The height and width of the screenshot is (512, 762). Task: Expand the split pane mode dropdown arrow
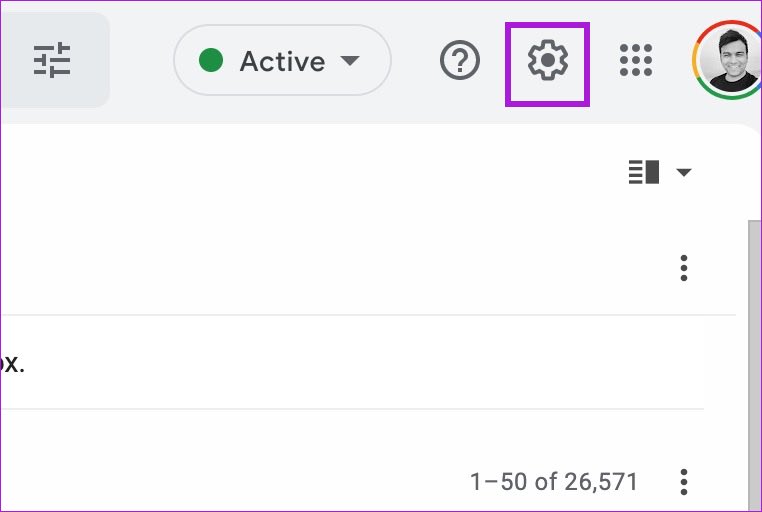click(x=684, y=173)
